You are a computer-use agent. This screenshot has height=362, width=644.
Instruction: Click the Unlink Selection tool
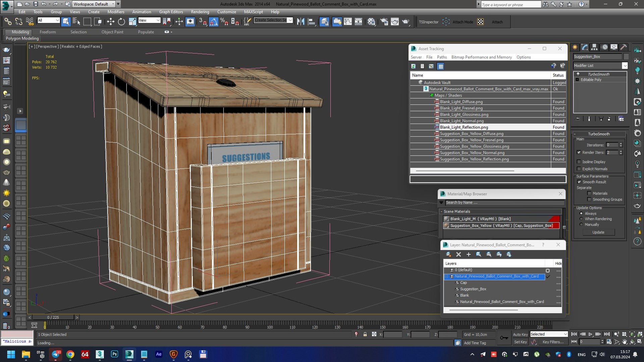[18, 22]
